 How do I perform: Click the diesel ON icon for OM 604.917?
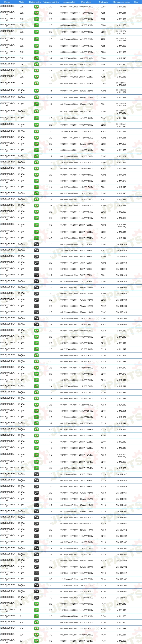click(x=36, y=474)
